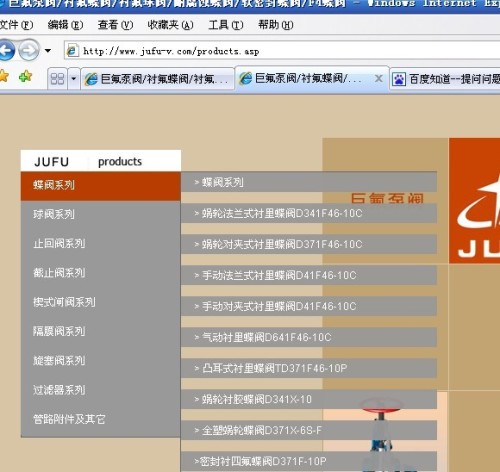The width and height of the screenshot is (500, 472).
Task: Switch to first 巨氟泵阀/衬氟蝶阀/衬氟 tab
Action: (157, 79)
